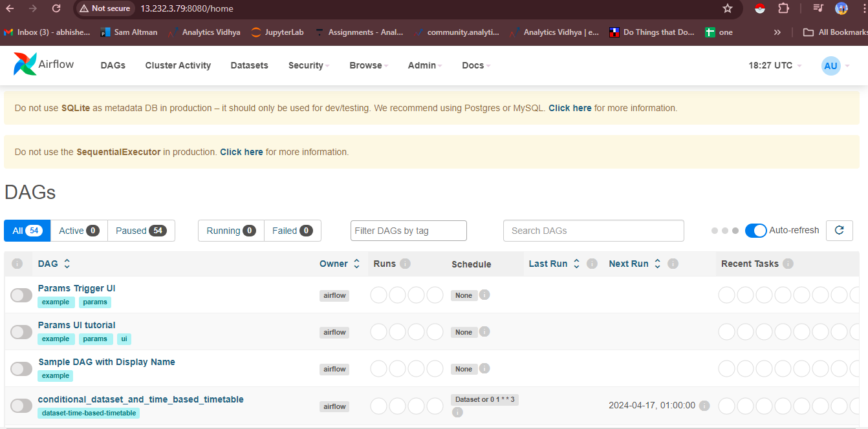This screenshot has height=429, width=868.
Task: Select the All 54 filter tab
Action: [27, 231]
